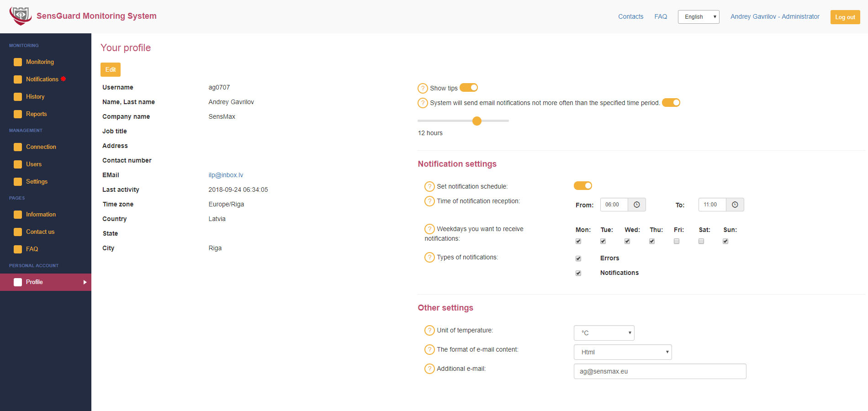The height and width of the screenshot is (411, 868).
Task: Open the e-mail content format dropdown
Action: click(x=622, y=352)
